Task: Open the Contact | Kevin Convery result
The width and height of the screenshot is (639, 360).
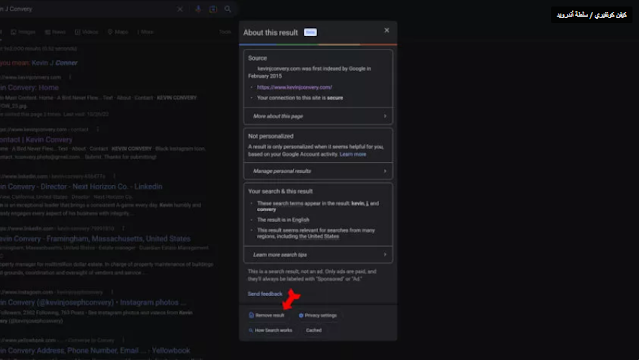Action: tap(36, 139)
